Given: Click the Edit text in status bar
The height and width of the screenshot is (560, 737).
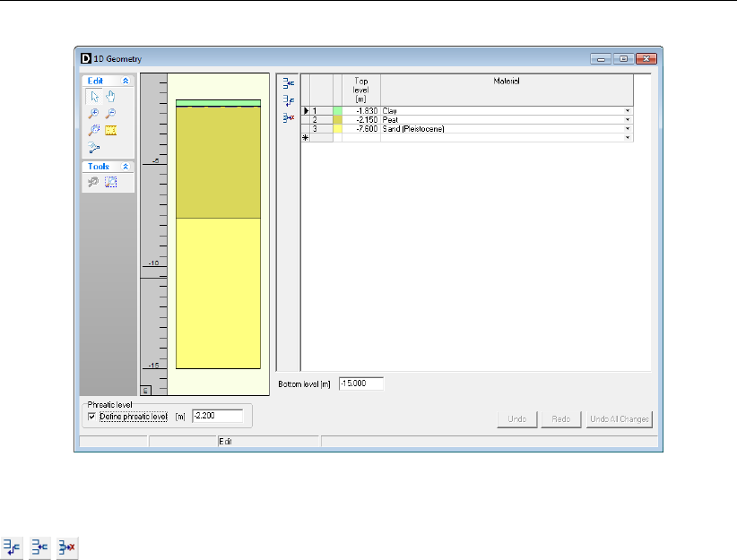Looking at the screenshot, I should tap(225, 442).
